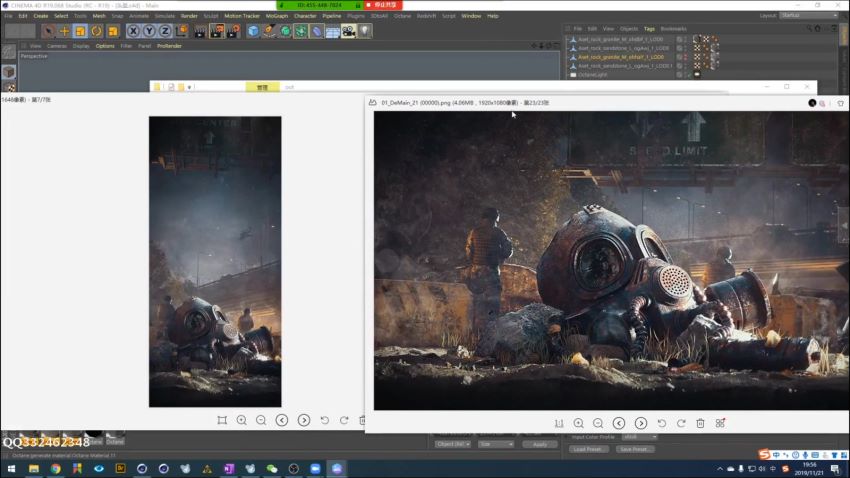This screenshot has height=478, width=850.
Task: Toggle Z axis lock
Action: [165, 31]
